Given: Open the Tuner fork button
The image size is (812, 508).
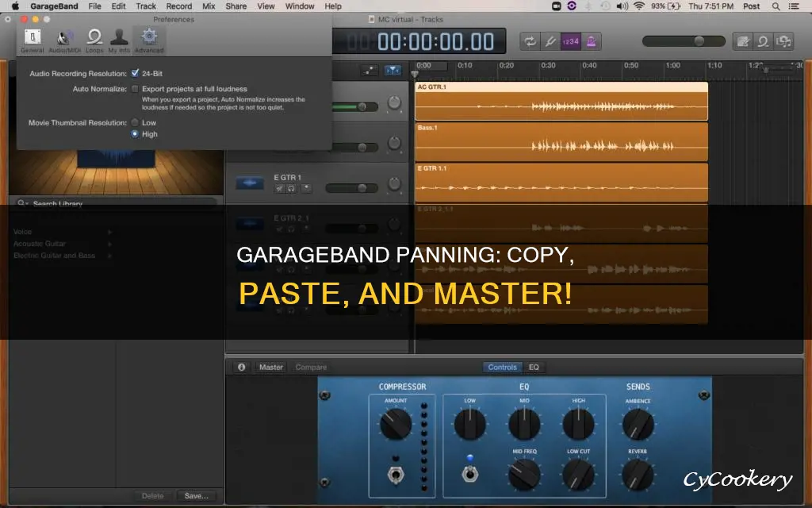Looking at the screenshot, I should pyautogui.click(x=550, y=41).
